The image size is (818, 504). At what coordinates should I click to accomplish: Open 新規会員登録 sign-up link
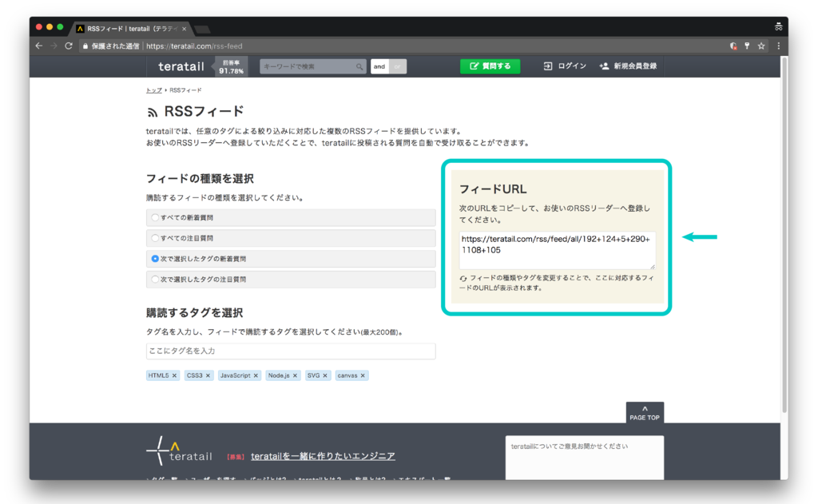point(628,66)
